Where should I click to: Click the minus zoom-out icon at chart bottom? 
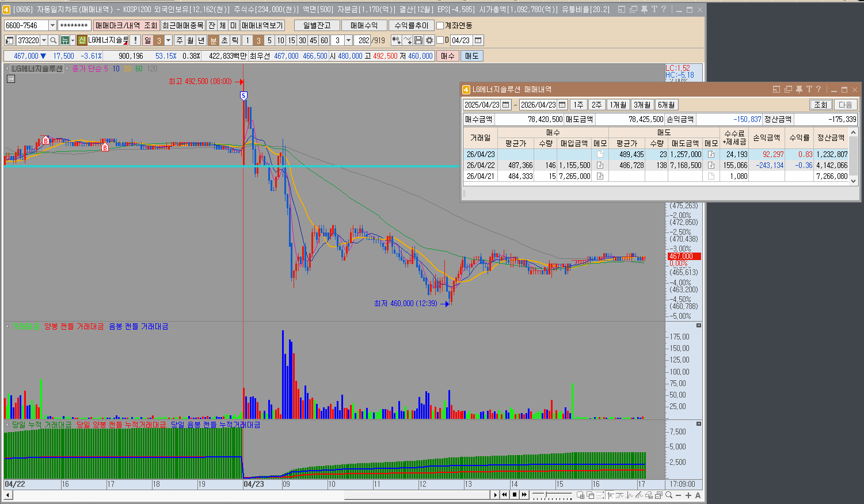tap(678, 495)
